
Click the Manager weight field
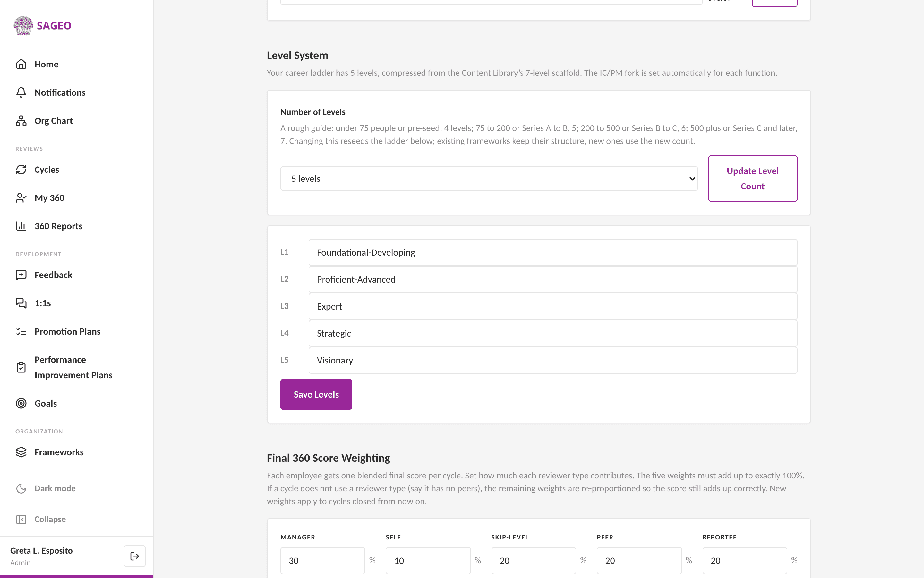click(x=323, y=560)
